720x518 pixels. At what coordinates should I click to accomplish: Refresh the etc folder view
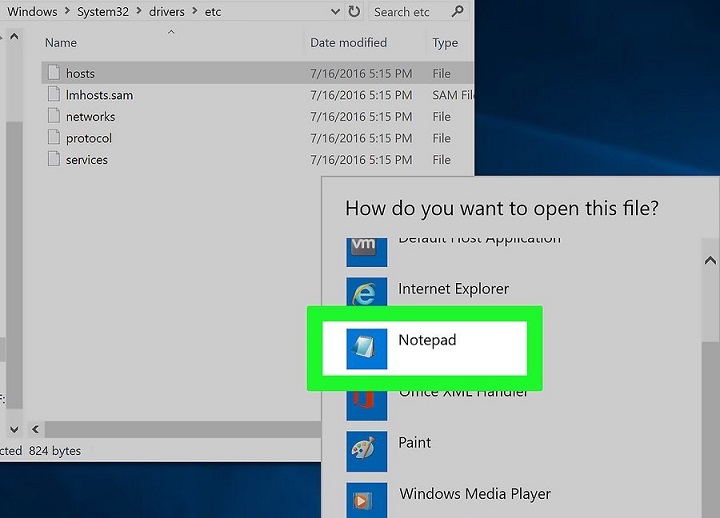[354, 11]
